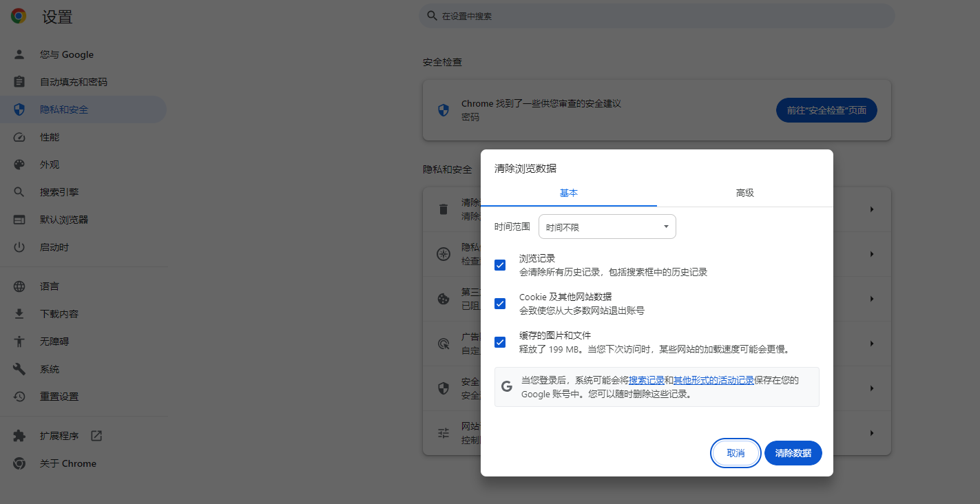Switch to the 高级 tab
The height and width of the screenshot is (504, 980).
(x=744, y=193)
